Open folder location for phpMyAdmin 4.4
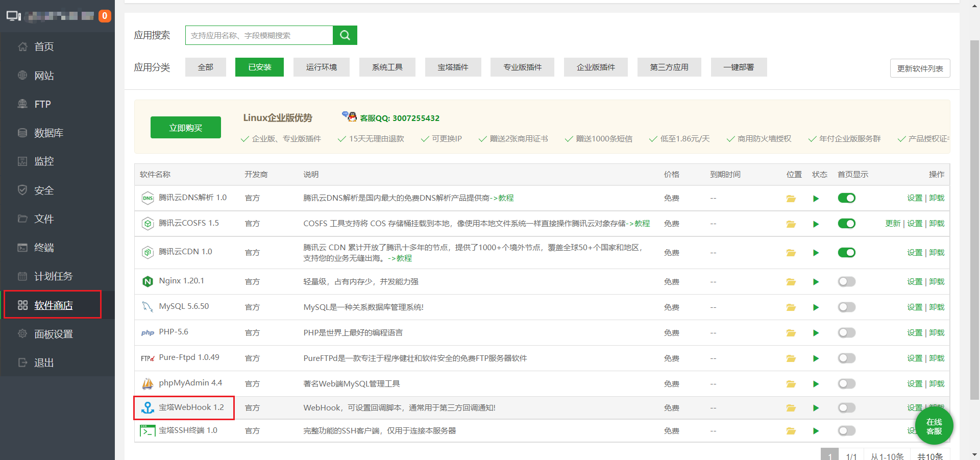The width and height of the screenshot is (980, 460). [x=791, y=384]
